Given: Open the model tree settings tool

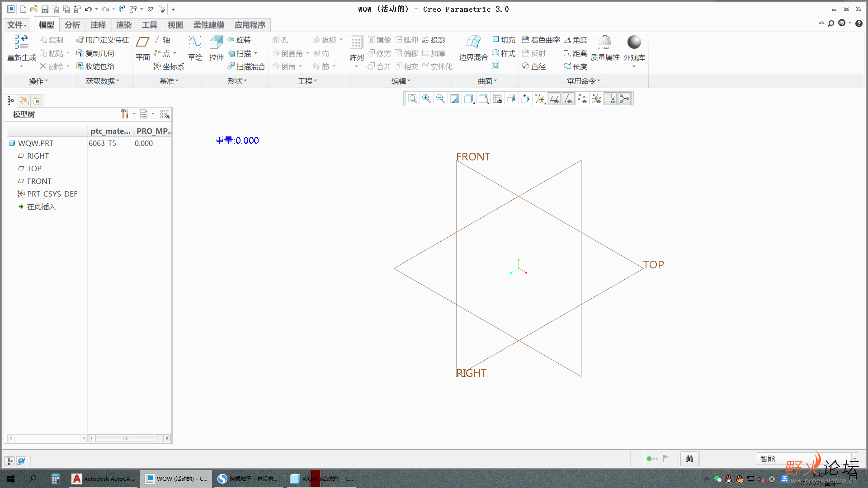Looking at the screenshot, I should [124, 114].
